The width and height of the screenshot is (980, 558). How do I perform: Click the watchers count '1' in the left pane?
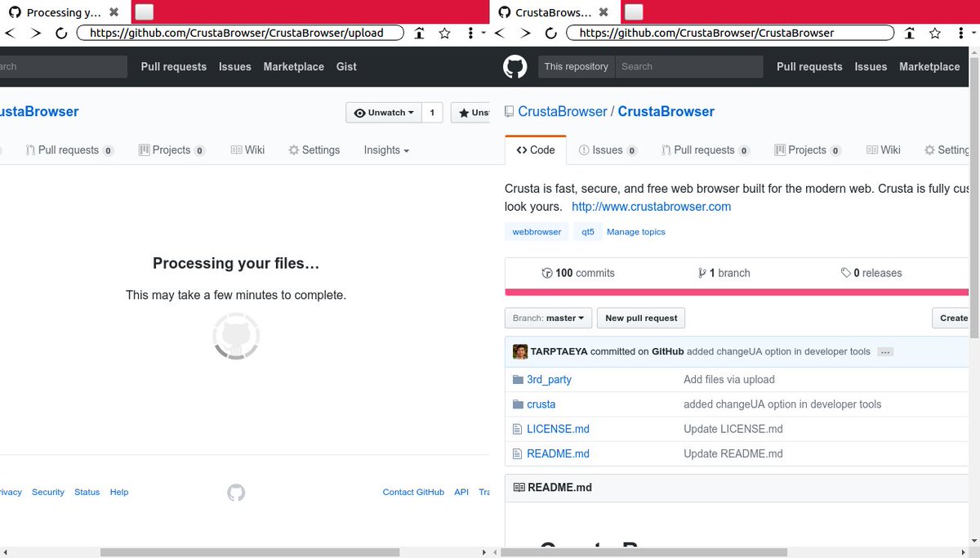(x=432, y=113)
